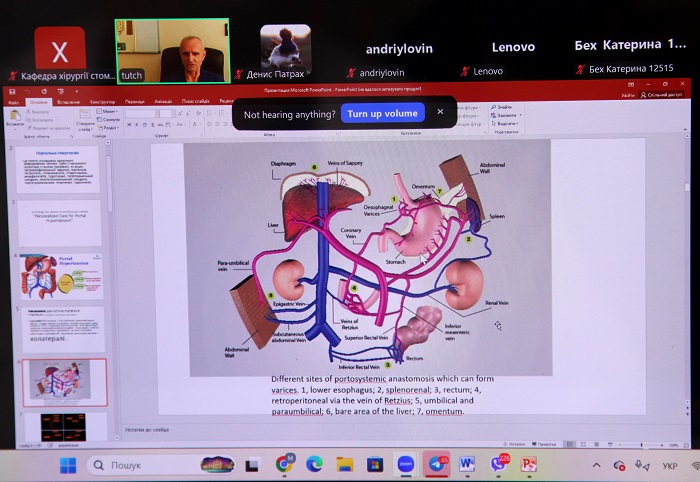Open Microsoft Word from the taskbar
This screenshot has width=700, height=482.
click(x=467, y=464)
